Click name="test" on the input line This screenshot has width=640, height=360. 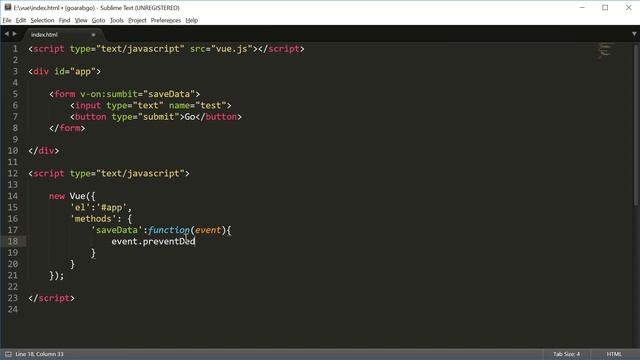tap(198, 106)
